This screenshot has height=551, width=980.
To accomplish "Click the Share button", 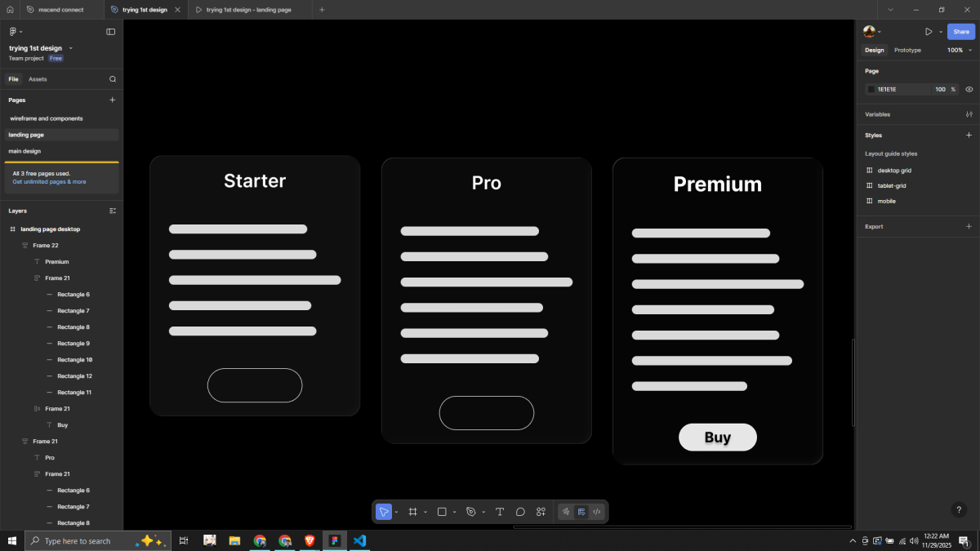I will pyautogui.click(x=961, y=32).
